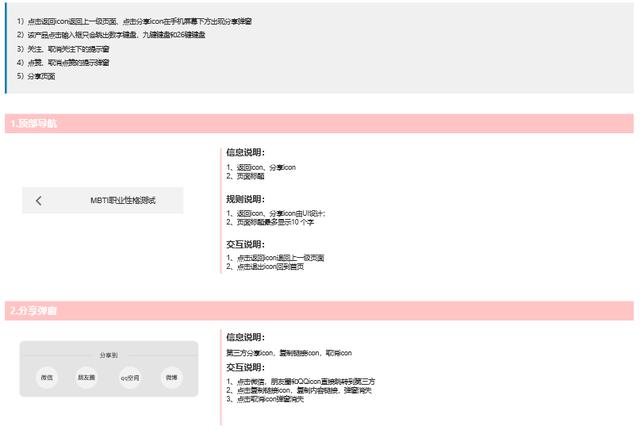
Task: Click '信息说明:' heading in the top navigation section
Action: (x=246, y=152)
